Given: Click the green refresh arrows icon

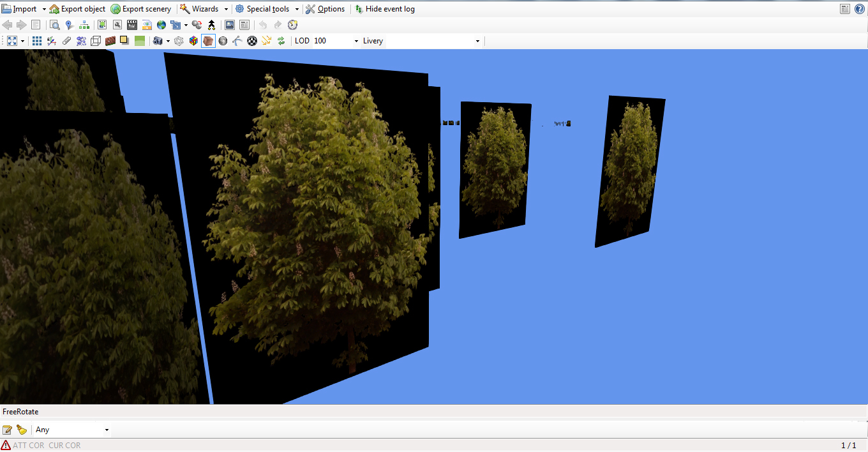Looking at the screenshot, I should click(x=281, y=41).
